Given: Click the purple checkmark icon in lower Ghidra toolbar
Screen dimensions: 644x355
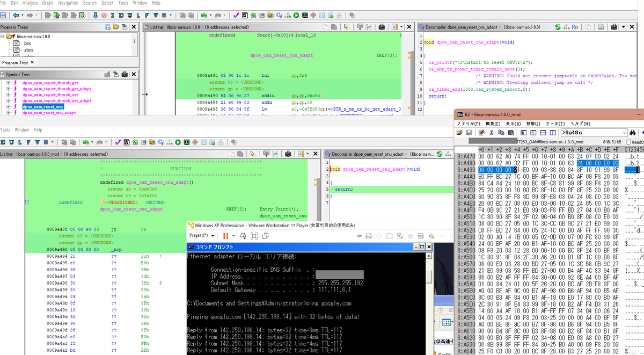Looking at the screenshot, I should (x=118, y=142).
